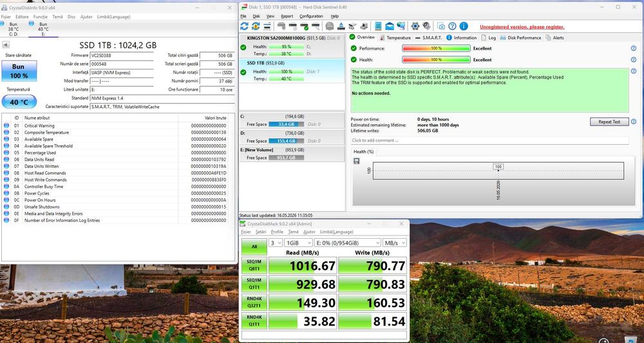Click the Unregistered version, please register link
This screenshot has height=343, width=644.
point(522,27)
